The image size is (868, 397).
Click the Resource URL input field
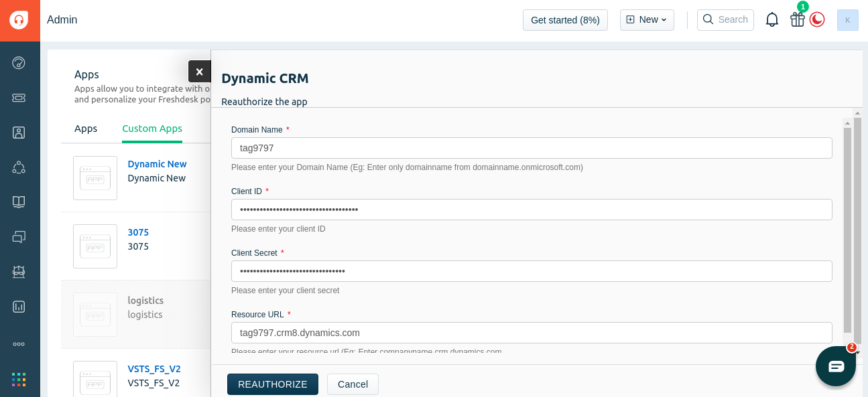tap(532, 333)
